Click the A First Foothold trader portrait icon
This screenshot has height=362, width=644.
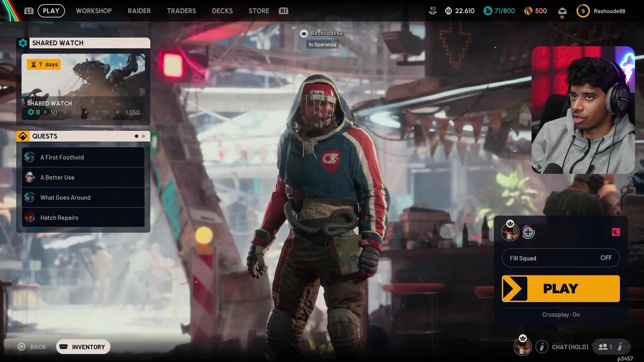(x=30, y=157)
